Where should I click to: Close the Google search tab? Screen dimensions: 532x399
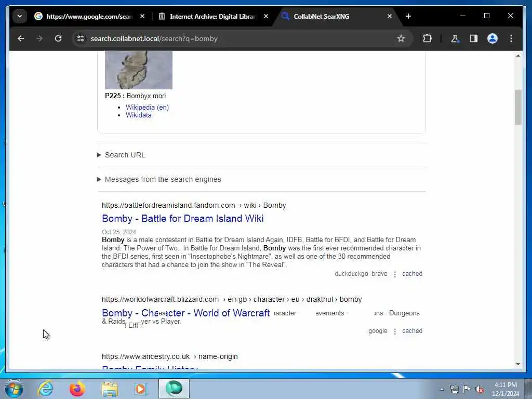click(x=142, y=16)
